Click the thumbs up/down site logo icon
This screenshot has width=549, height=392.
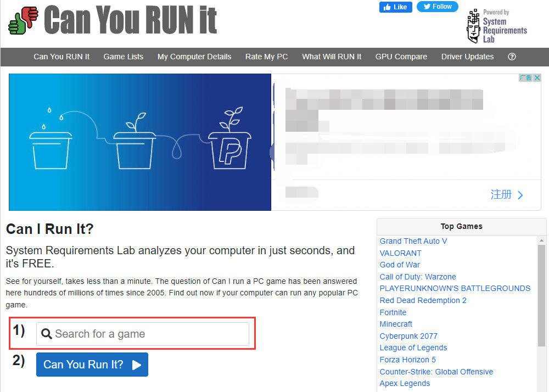coord(23,21)
